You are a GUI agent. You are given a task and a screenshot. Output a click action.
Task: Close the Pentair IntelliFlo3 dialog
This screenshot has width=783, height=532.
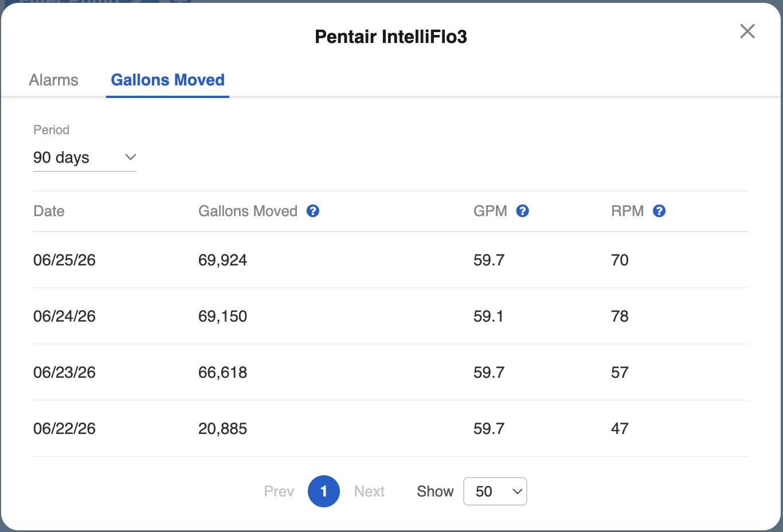click(747, 31)
